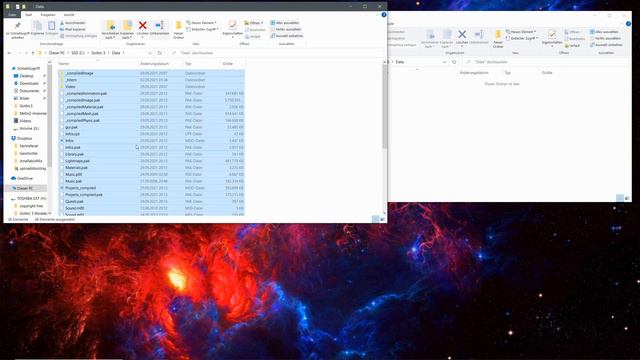The height and width of the screenshot is (360, 640).
Task: Open Neues Element dropdown in front window
Action: click(x=201, y=23)
